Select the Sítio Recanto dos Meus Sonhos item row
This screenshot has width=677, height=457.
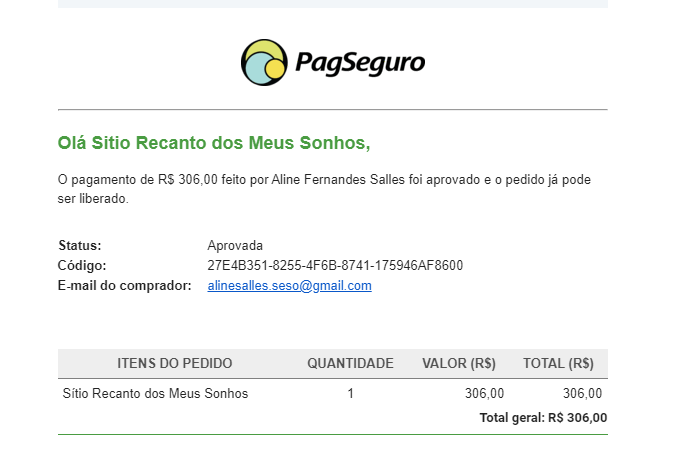coord(155,394)
